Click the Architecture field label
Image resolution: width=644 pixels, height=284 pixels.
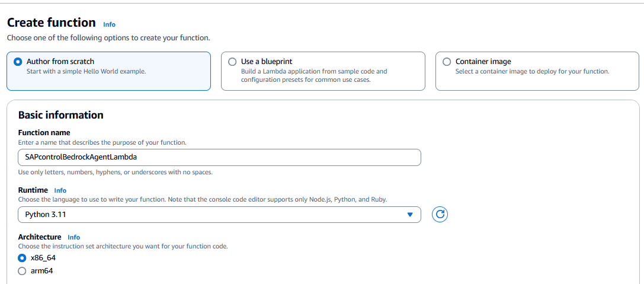(40, 237)
